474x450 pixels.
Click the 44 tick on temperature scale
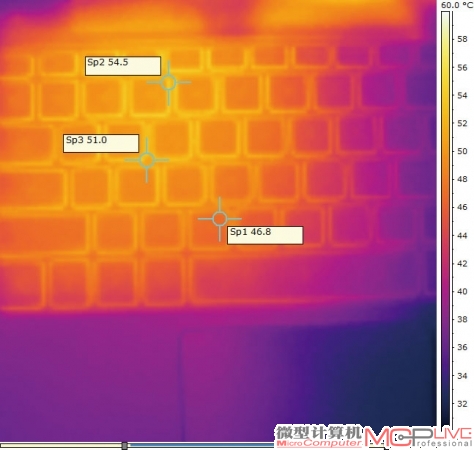[x=462, y=236]
